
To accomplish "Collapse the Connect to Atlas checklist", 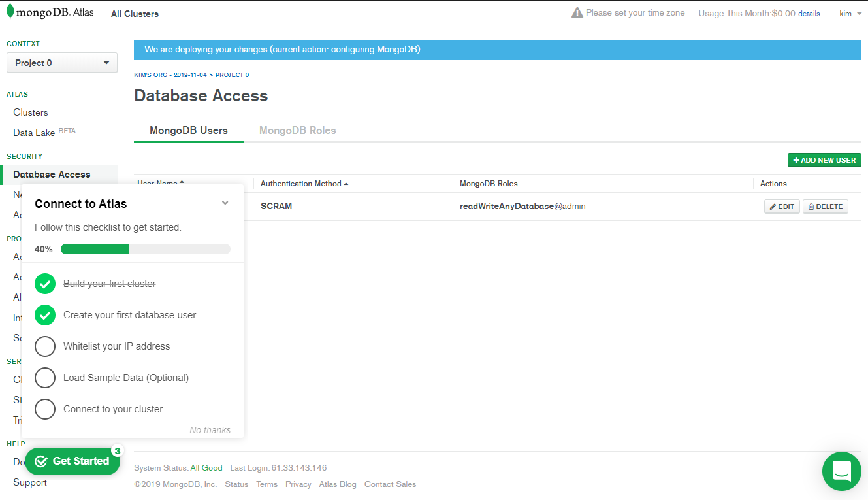I will 225,203.
